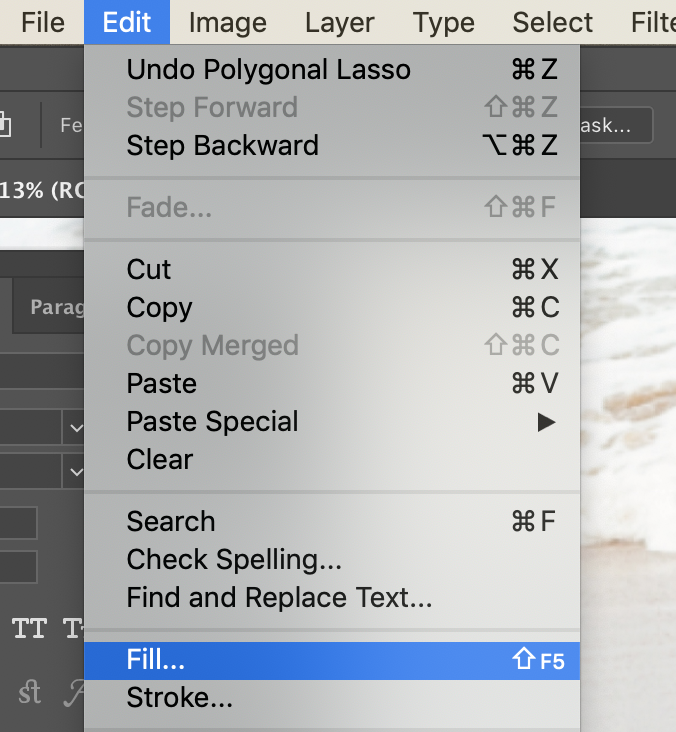Choose Undo Polygonal Lasso
The width and height of the screenshot is (676, 732).
click(268, 70)
